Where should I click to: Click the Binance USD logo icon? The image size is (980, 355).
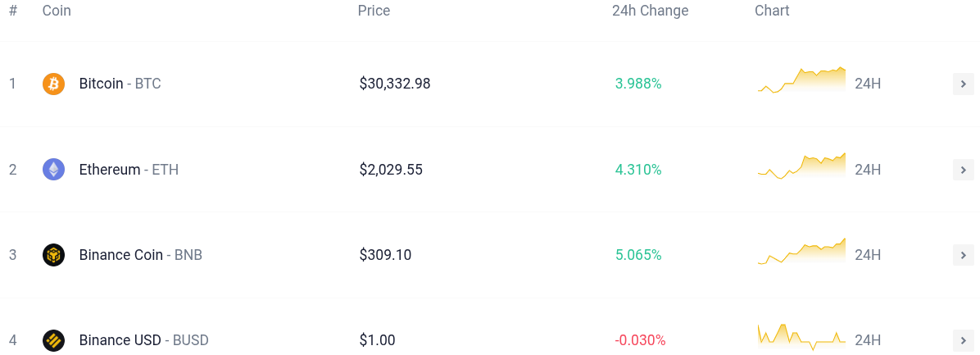[53, 340]
